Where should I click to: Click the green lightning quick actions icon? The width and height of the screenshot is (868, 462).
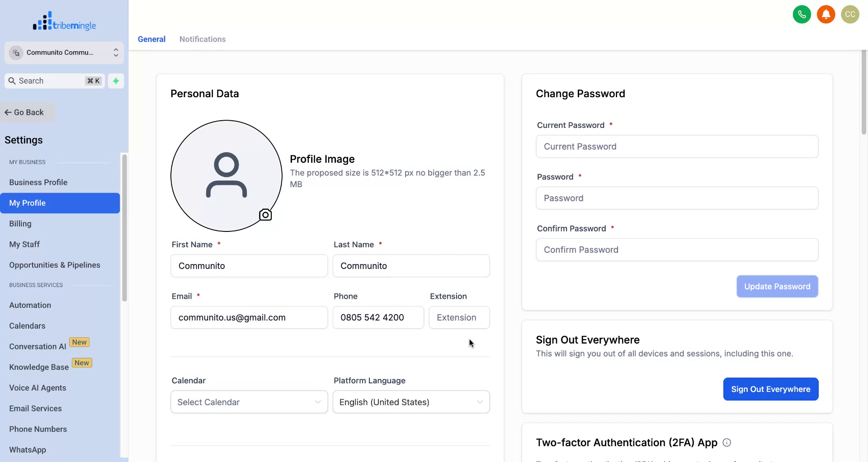coord(116,81)
